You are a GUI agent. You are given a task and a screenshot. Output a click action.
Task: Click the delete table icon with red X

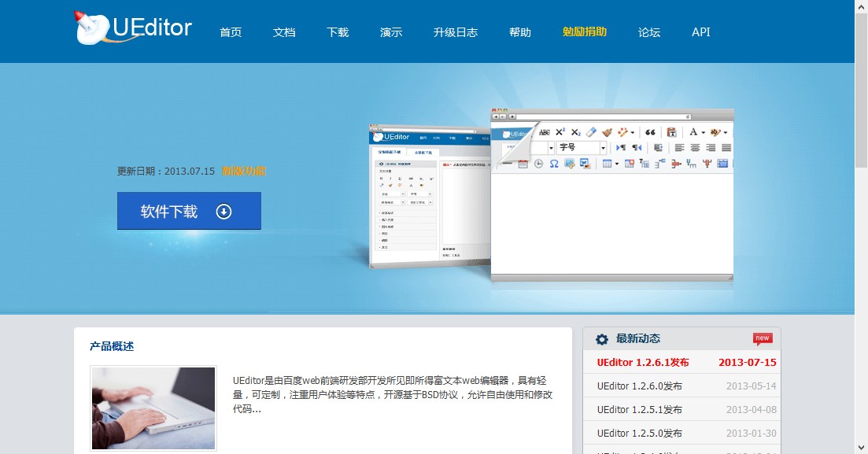tap(630, 164)
